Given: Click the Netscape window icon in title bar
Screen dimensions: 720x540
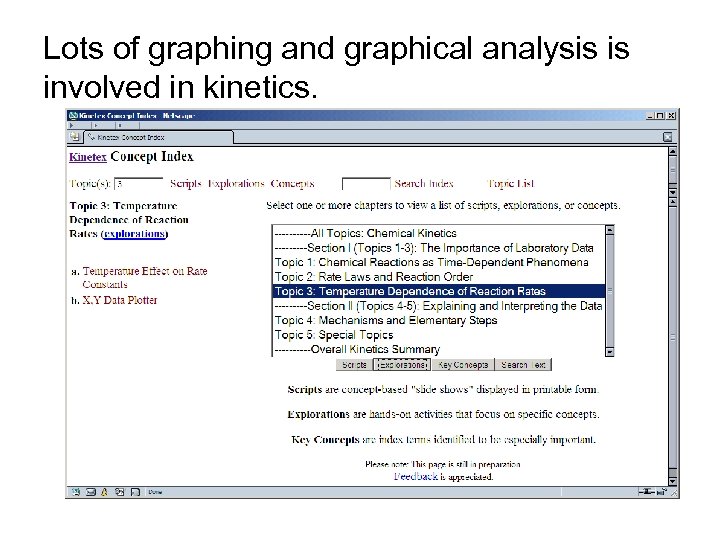Looking at the screenshot, I should (73, 116).
